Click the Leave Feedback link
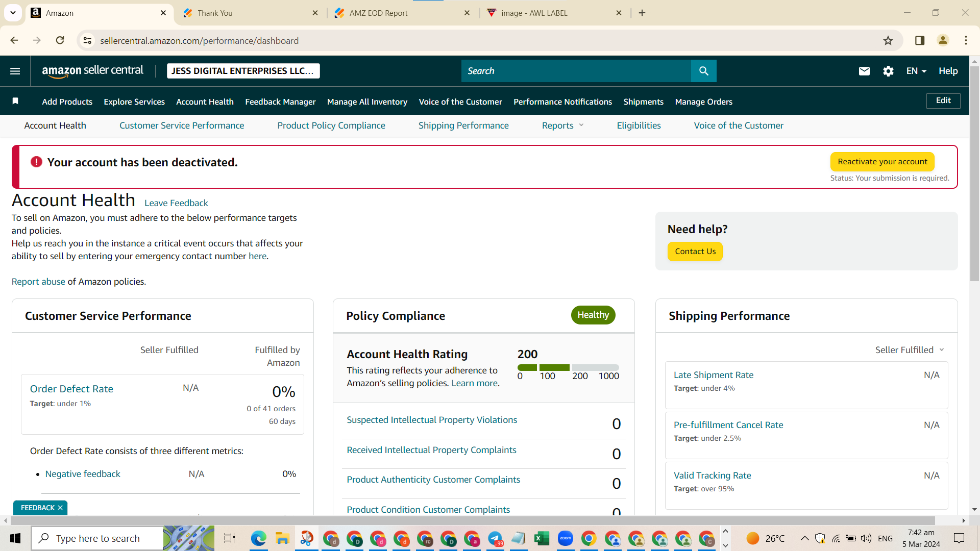Image resolution: width=980 pixels, height=551 pixels. (x=176, y=203)
